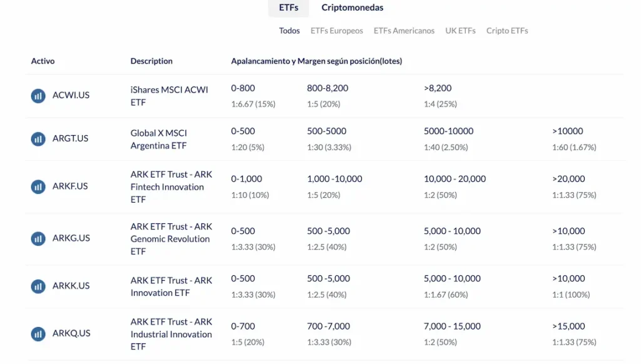Click the Todos filter
Viewport: 641px width, 364px height.
click(289, 29)
